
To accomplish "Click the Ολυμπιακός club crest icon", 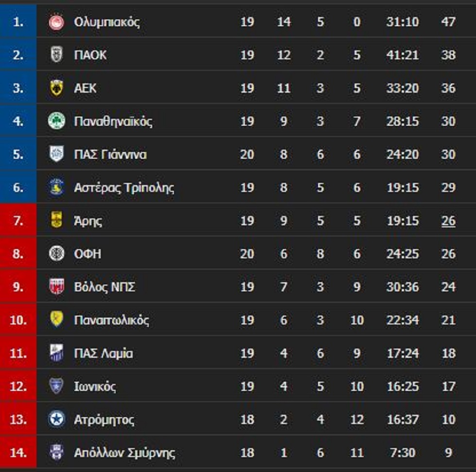I will pos(56,22).
